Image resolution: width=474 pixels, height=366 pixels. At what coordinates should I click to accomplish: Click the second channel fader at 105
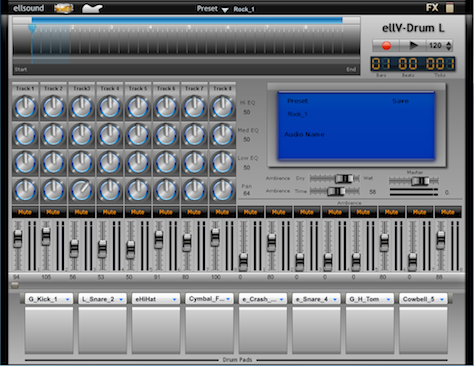46,236
